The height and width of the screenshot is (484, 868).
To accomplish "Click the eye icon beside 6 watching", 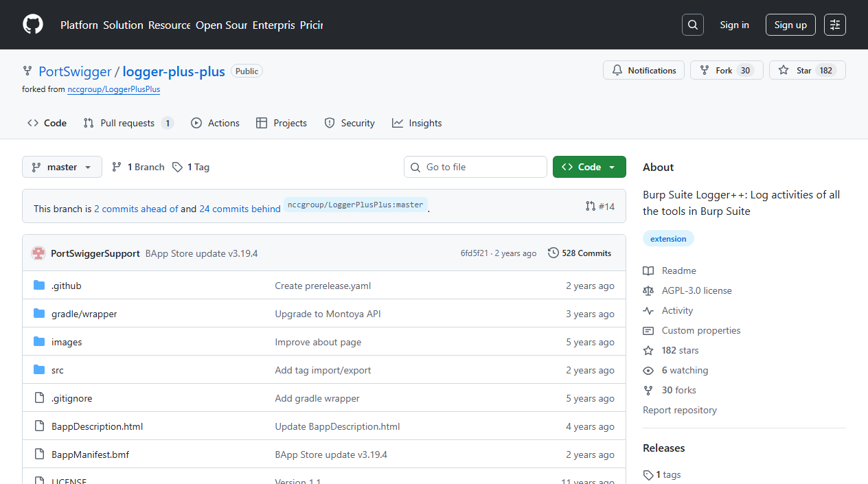I will pyautogui.click(x=648, y=370).
